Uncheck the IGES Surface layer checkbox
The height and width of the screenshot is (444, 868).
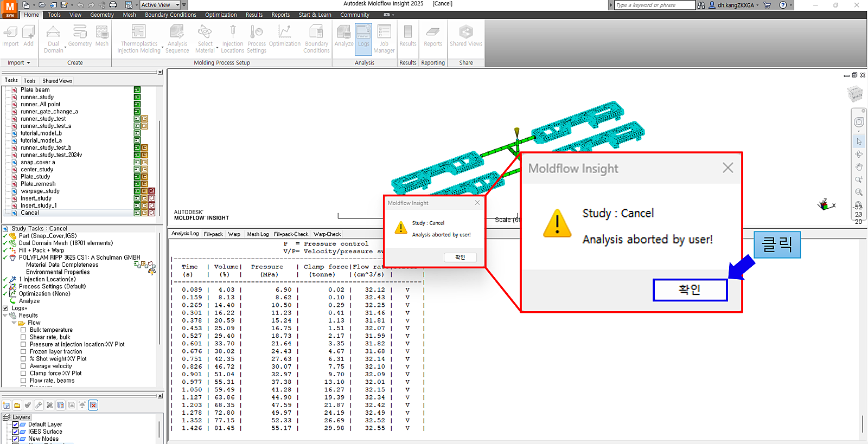[16, 432]
